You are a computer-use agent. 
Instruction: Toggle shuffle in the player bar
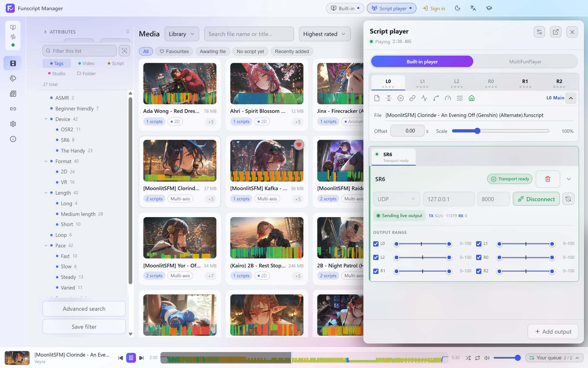pyautogui.click(x=468, y=358)
